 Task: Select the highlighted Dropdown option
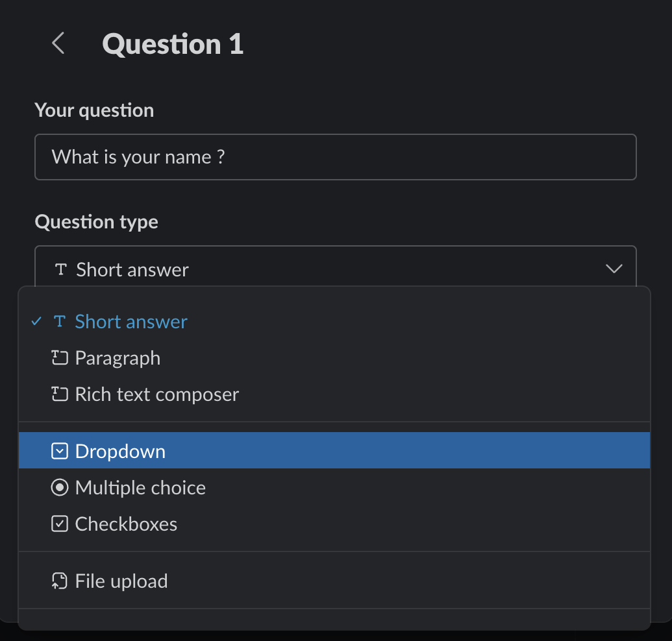(121, 452)
